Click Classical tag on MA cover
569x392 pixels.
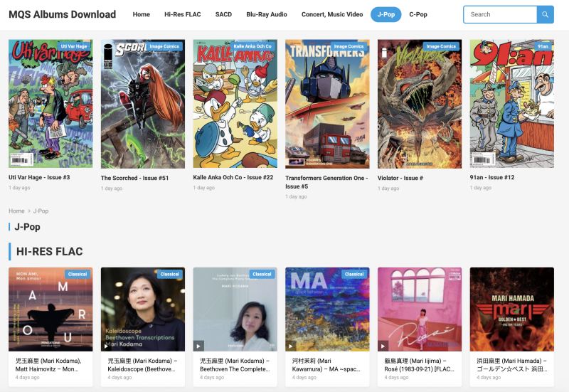tap(354, 275)
